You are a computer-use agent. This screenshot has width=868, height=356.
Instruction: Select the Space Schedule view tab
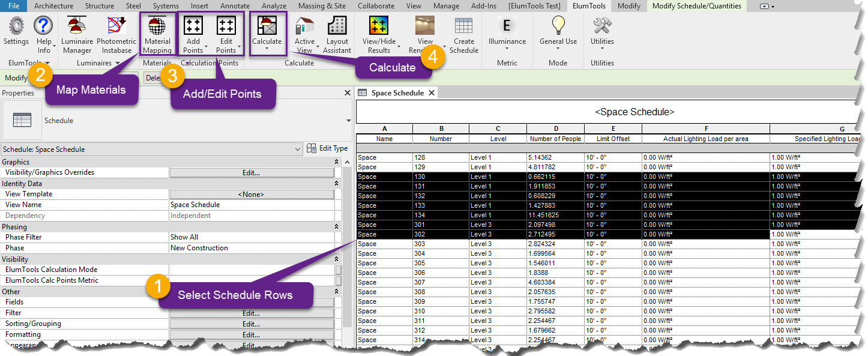[396, 92]
